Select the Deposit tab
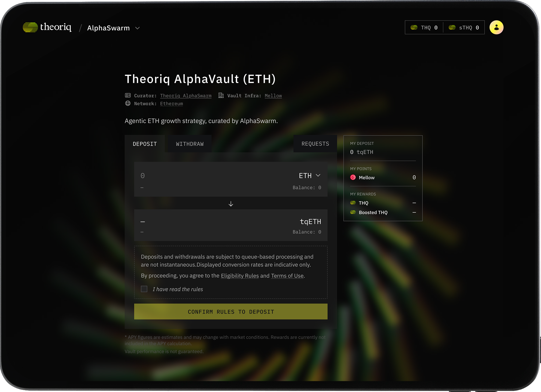This screenshot has height=392, width=541. coord(145,144)
